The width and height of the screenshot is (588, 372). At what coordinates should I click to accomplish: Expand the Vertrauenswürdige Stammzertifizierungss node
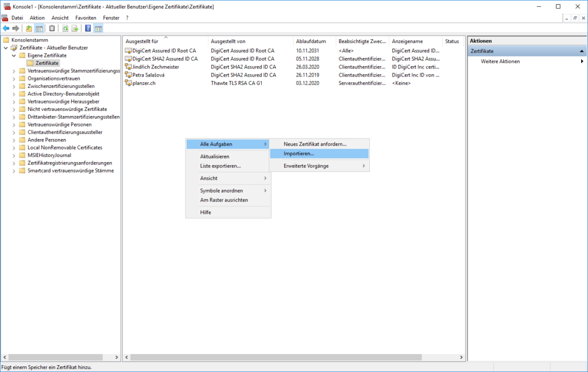[x=13, y=71]
